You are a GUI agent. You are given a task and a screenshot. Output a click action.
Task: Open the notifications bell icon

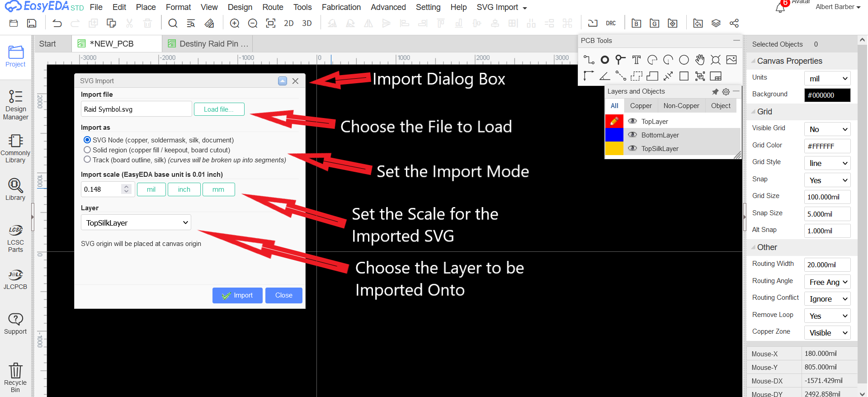click(x=780, y=7)
